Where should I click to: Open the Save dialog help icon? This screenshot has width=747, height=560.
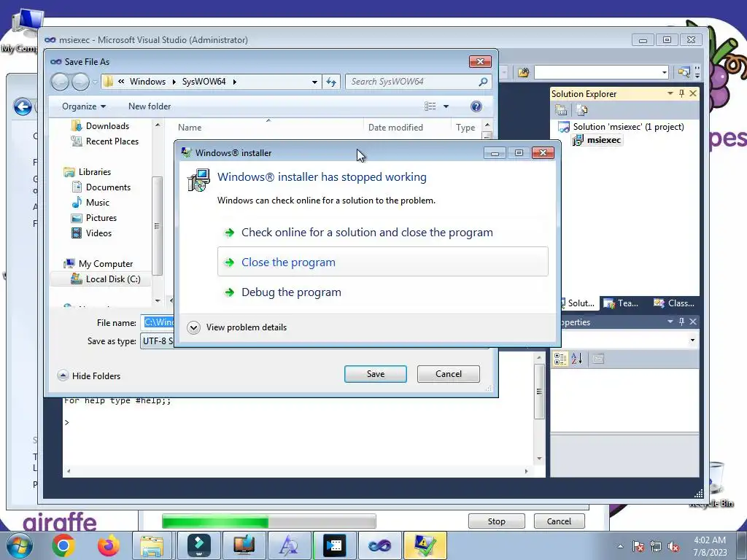(476, 106)
